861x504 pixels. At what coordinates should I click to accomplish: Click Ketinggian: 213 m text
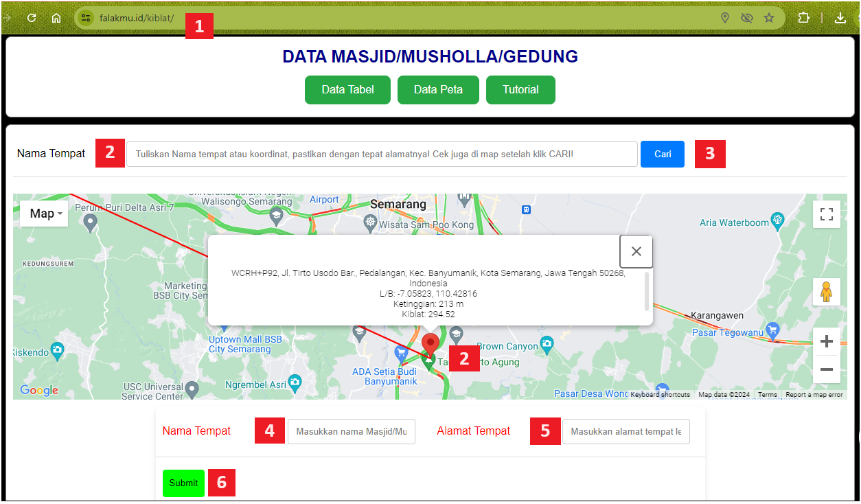(428, 304)
